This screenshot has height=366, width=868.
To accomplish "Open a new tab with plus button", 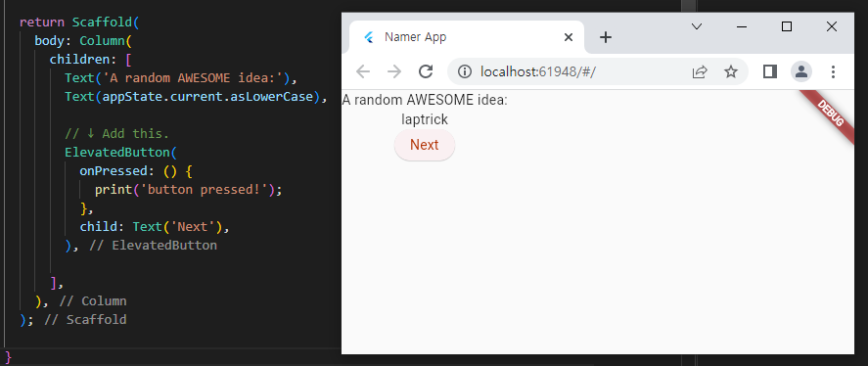I will pyautogui.click(x=606, y=37).
